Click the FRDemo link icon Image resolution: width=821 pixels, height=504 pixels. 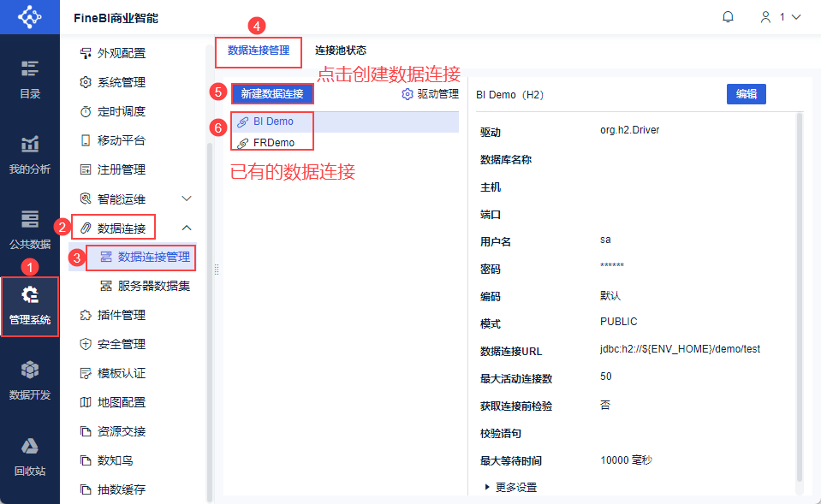point(242,144)
